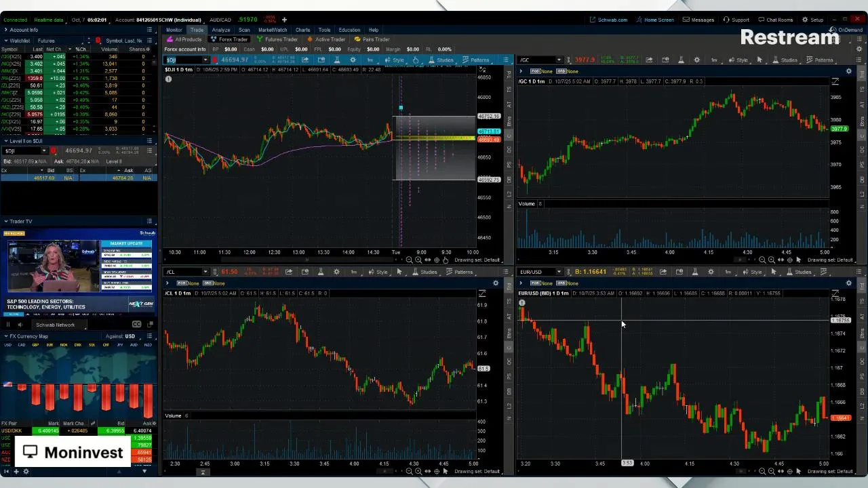868x488 pixels.
Task: Open the Setup gear in the top bar
Action: click(x=812, y=20)
